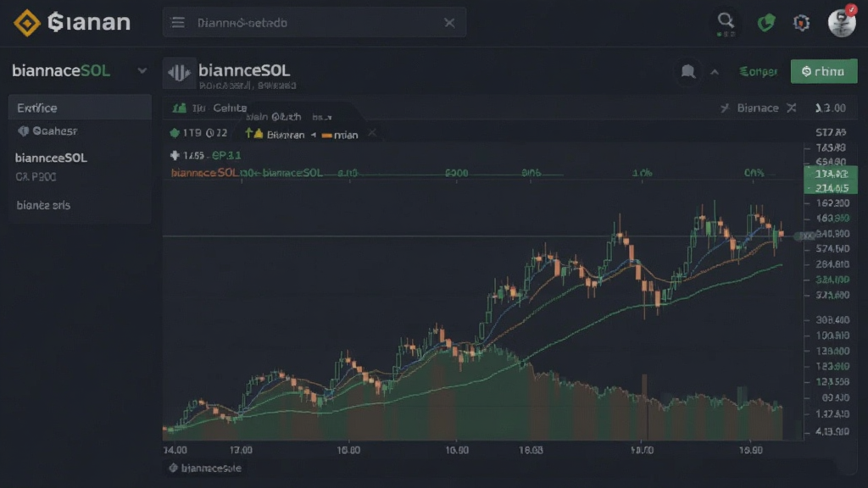The image size is (868, 488).
Task: Open the hamburger menu in the search bar
Action: tap(178, 23)
